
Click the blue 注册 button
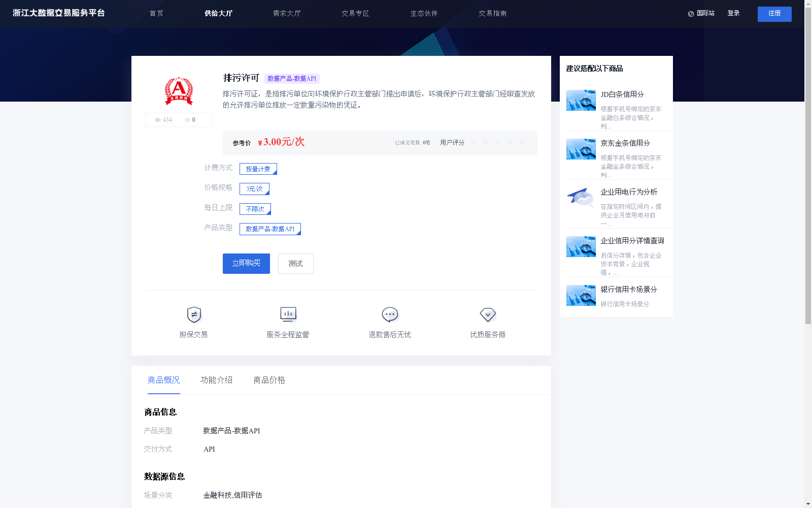pos(774,14)
